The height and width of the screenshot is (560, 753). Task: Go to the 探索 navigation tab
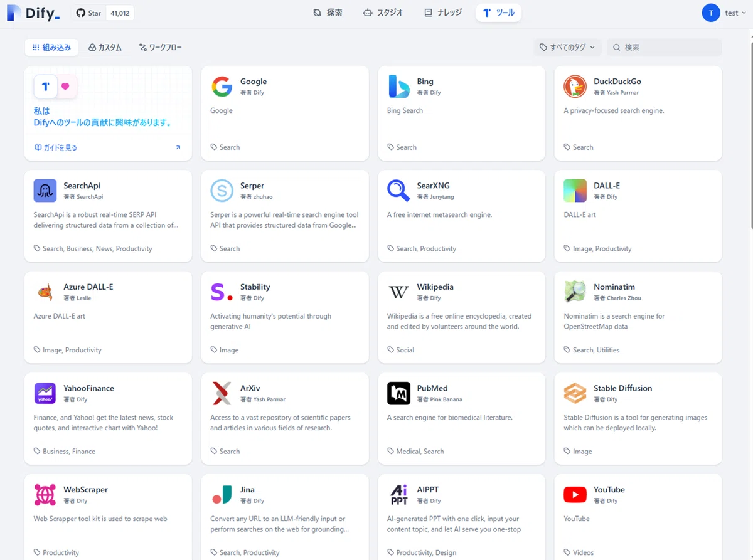[328, 13]
